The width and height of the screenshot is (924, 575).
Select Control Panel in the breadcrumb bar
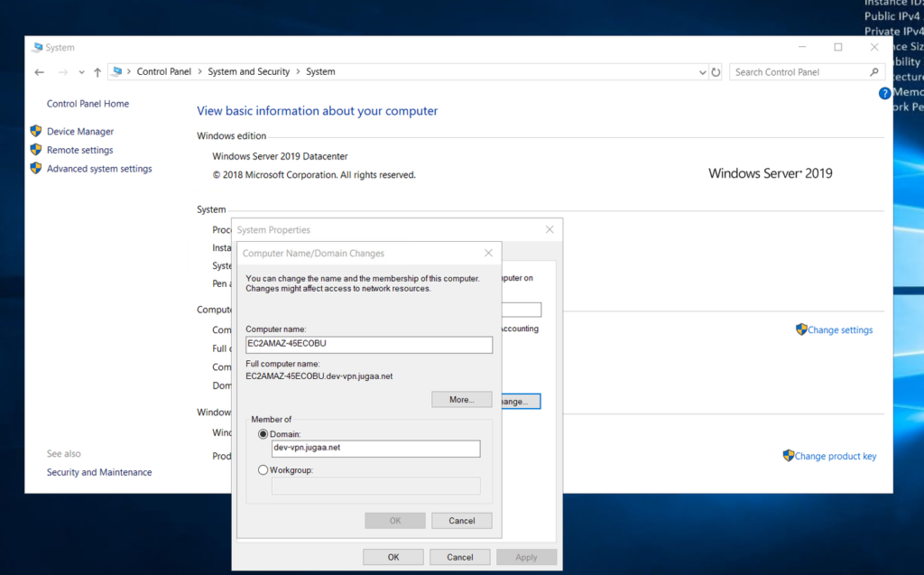pos(163,71)
